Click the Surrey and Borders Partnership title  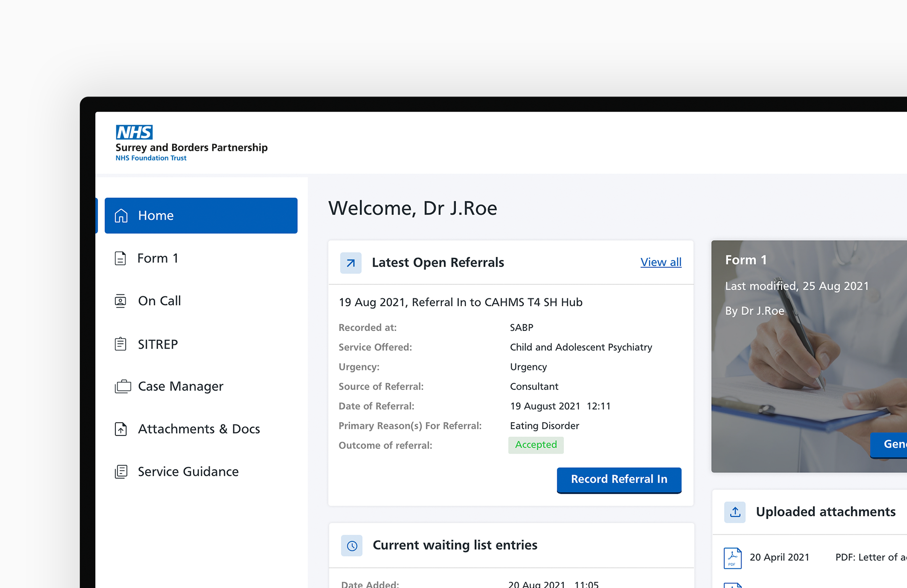(191, 147)
